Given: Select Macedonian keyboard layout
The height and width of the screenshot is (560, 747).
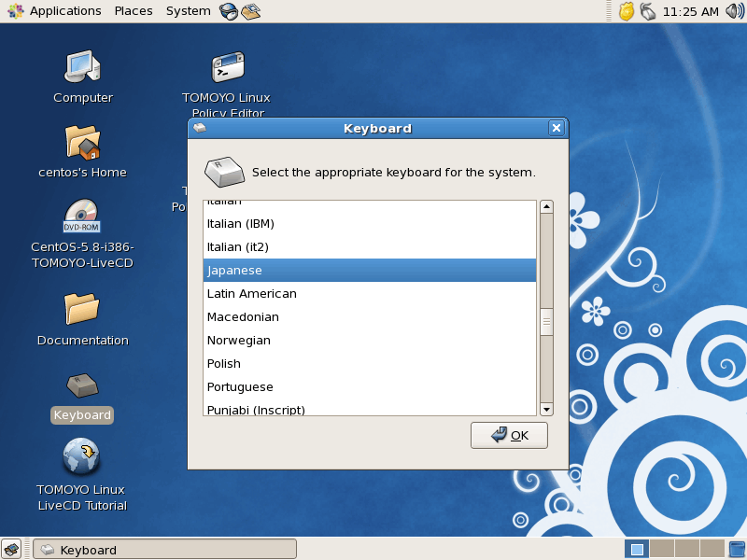Looking at the screenshot, I should coord(370,317).
